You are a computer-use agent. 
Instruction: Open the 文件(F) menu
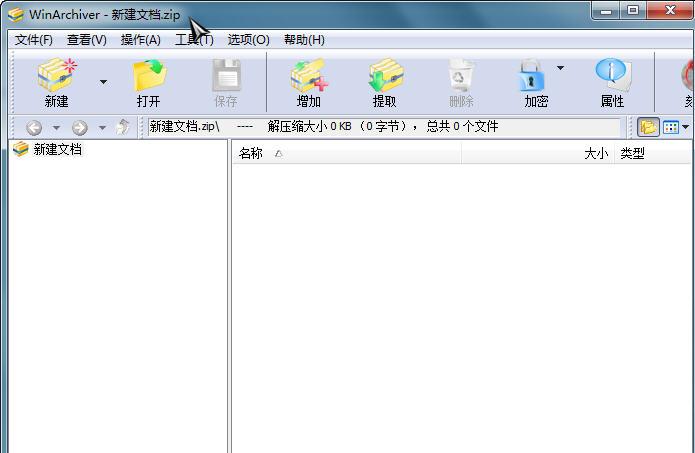point(34,40)
